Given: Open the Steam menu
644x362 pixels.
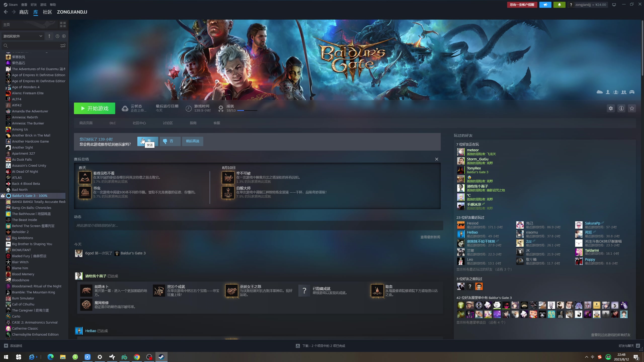Looking at the screenshot, I should [11, 5].
